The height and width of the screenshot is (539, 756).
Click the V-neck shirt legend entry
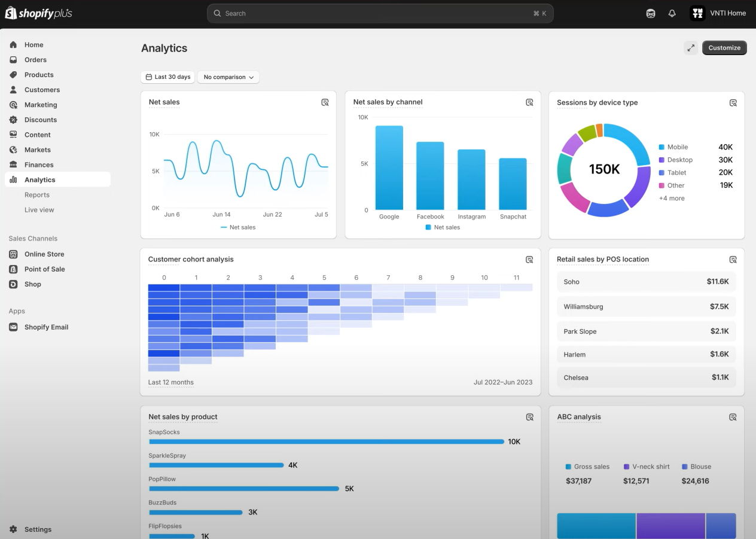coord(647,467)
